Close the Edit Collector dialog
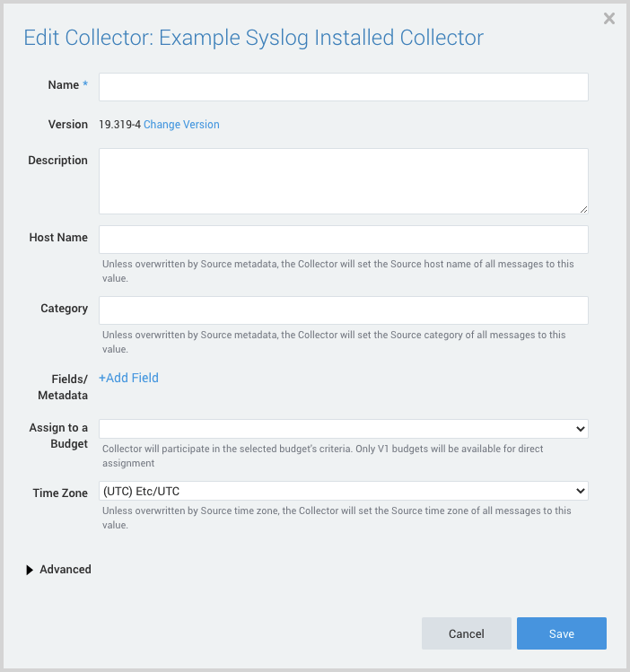Image resolution: width=630 pixels, height=672 pixels. tap(609, 18)
